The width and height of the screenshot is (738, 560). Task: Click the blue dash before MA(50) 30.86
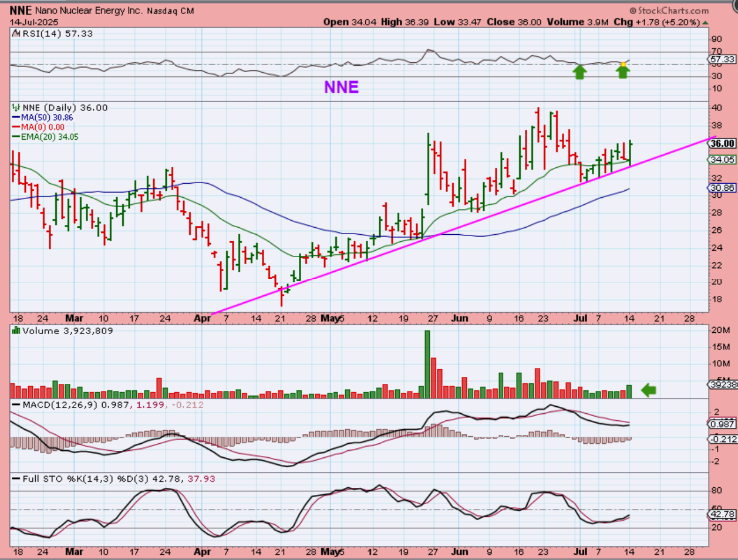point(16,117)
